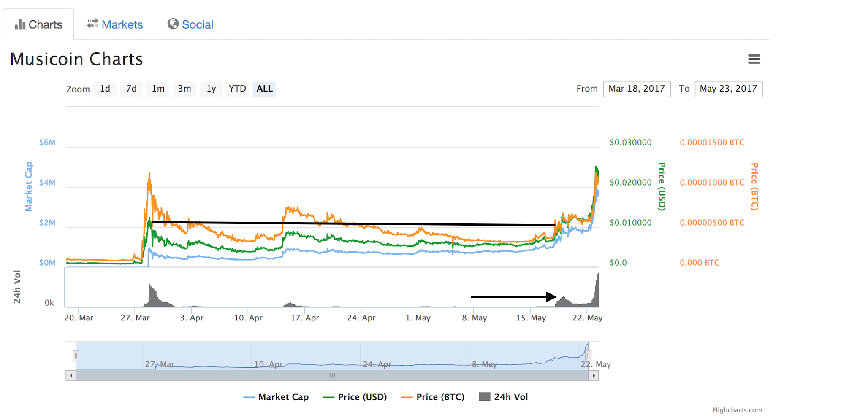This screenshot has width=868, height=420.
Task: Click the Musicoin Charts title
Action: (x=76, y=59)
